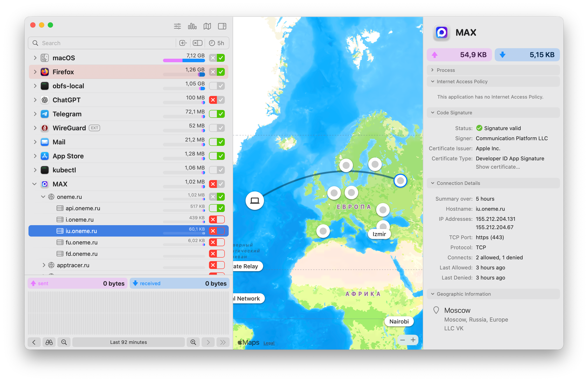Click the filter settings sliders icon
Screen dimensions: 588x382
(x=177, y=26)
